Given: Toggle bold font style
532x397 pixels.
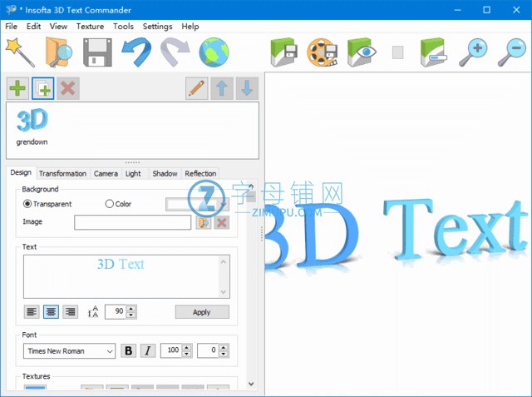Looking at the screenshot, I should [x=129, y=350].
